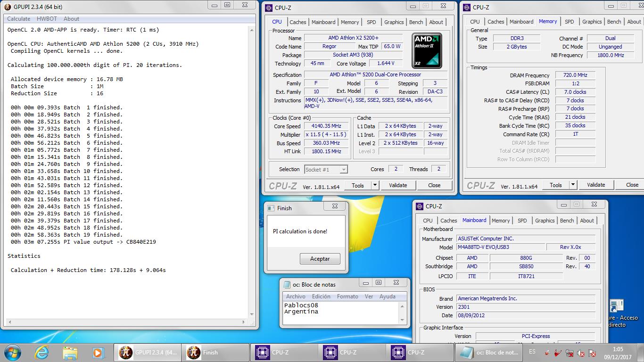This screenshot has height=362, width=644.
Task: Click the Notepad scroll up arrow
Action: (x=402, y=306)
